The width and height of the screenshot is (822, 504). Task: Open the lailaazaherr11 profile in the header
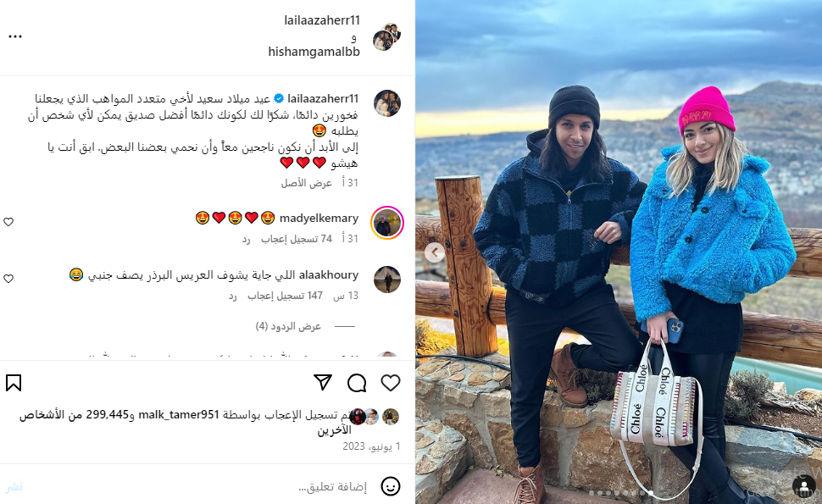[322, 20]
